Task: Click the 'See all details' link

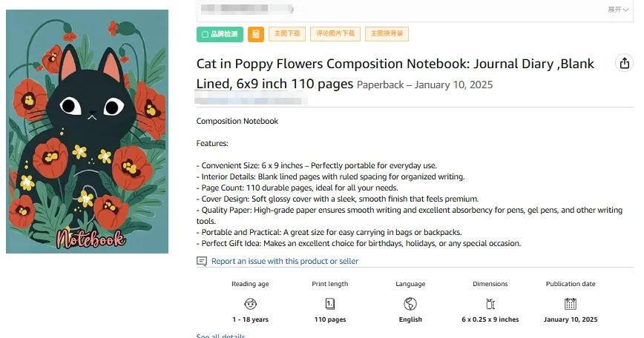Action: click(220, 337)
